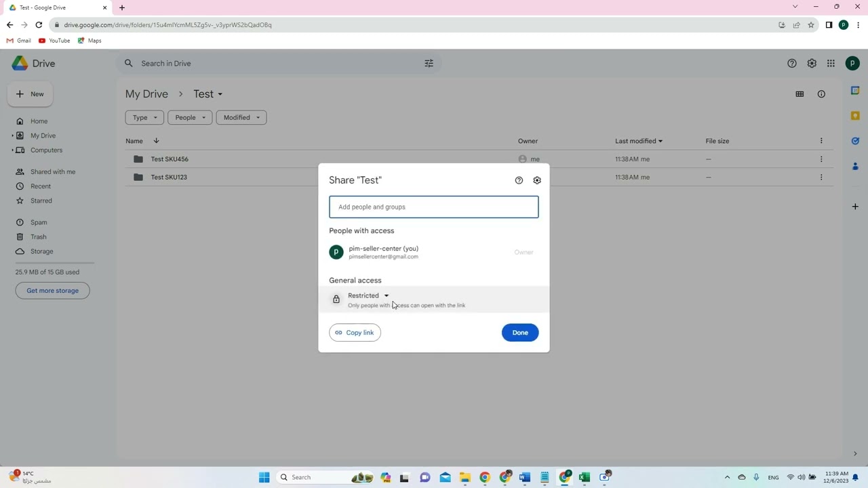868x488 pixels.
Task: Open the Recent section
Action: [40, 186]
